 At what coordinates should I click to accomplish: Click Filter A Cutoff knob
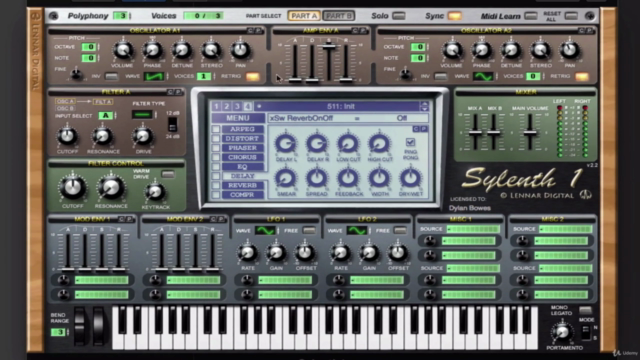67,136
